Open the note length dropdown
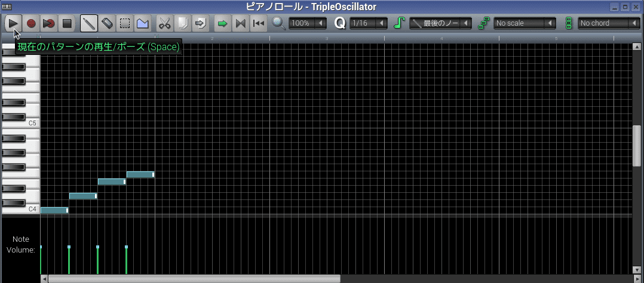Screen dimensions: 644x283 click(x=440, y=23)
